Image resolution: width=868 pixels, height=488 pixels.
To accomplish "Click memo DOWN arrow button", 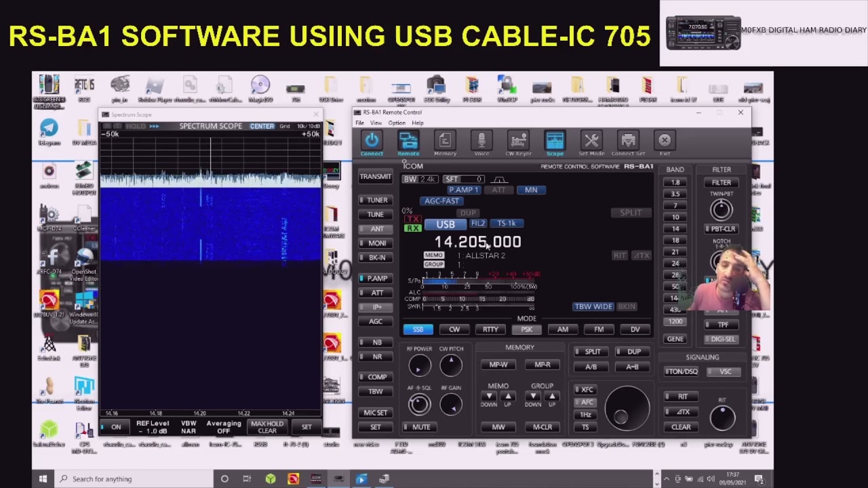I will click(x=489, y=396).
